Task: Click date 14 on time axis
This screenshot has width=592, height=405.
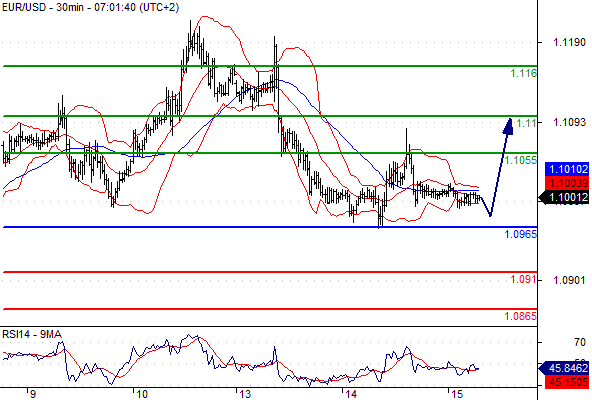Action: 351,394
